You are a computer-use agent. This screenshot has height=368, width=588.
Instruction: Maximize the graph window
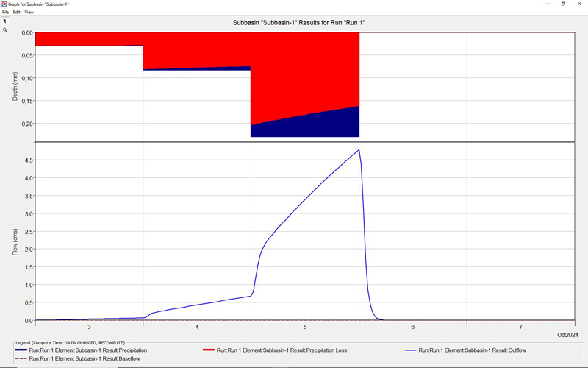[563, 4]
